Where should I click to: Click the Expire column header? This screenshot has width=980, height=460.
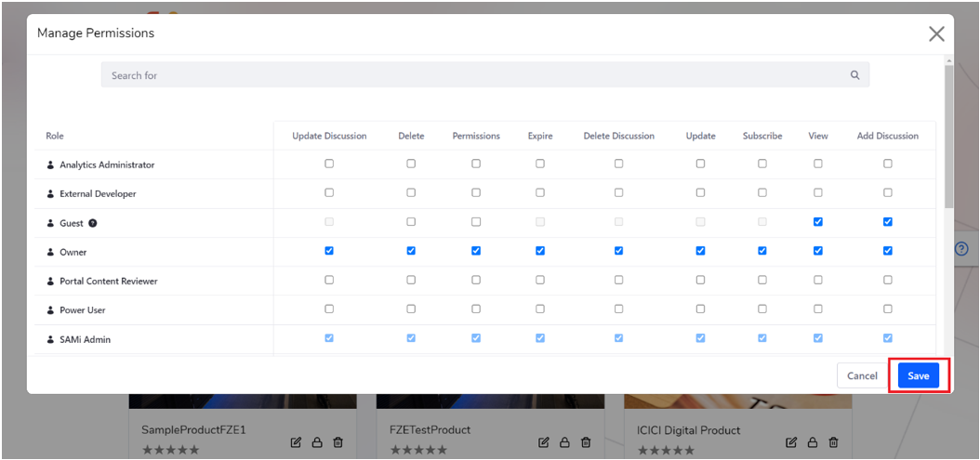point(540,136)
